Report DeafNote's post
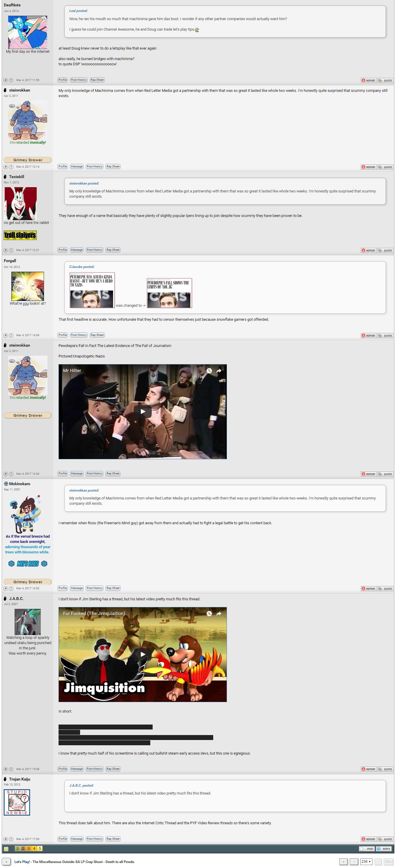Viewport: 397px width, 868px height. [369, 80]
